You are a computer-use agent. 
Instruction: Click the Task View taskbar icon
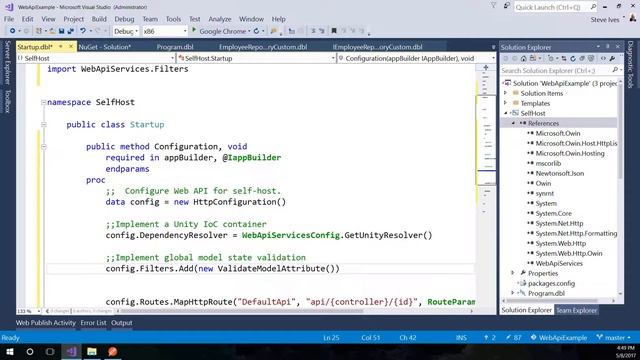pyautogui.click(x=50, y=351)
